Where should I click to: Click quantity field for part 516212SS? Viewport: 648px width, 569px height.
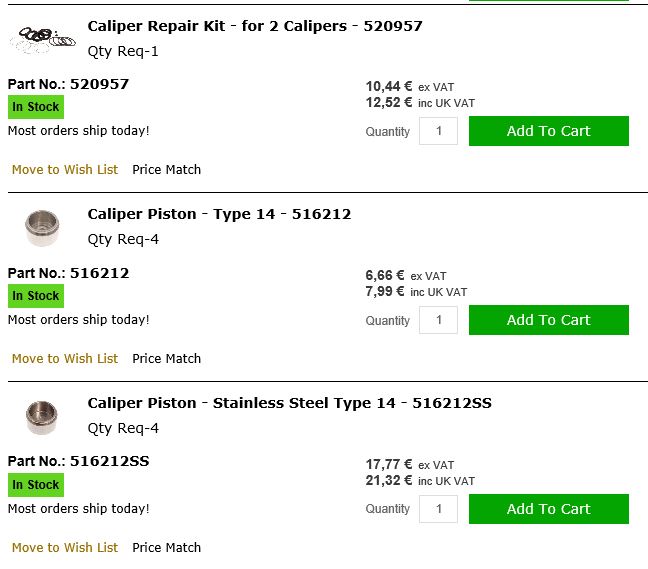(x=438, y=509)
